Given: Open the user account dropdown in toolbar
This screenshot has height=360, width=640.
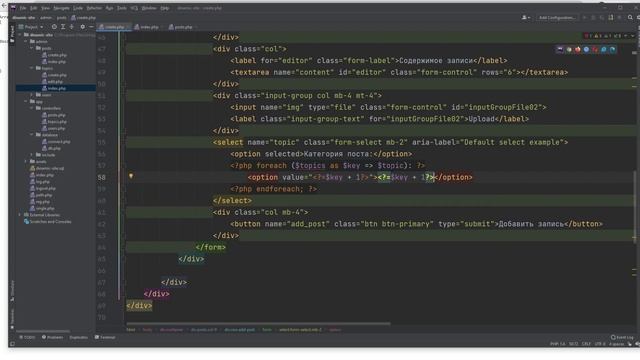Looking at the screenshot, I should tap(526, 18).
